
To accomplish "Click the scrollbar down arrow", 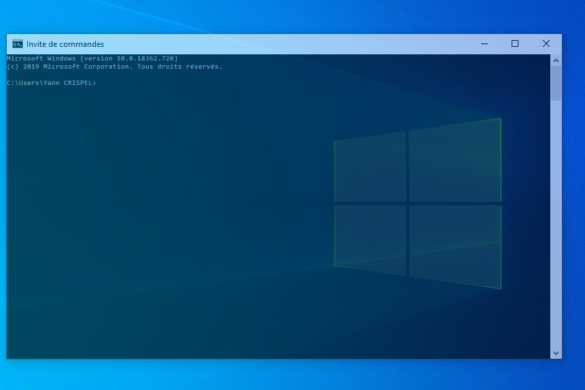I will pos(556,353).
